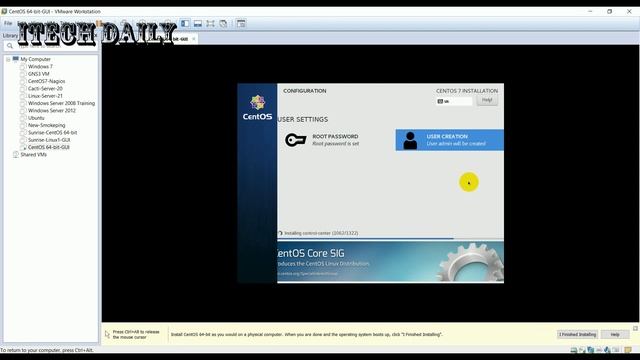Open USER CREATION settings
The height and width of the screenshot is (360, 640).
coord(449,140)
